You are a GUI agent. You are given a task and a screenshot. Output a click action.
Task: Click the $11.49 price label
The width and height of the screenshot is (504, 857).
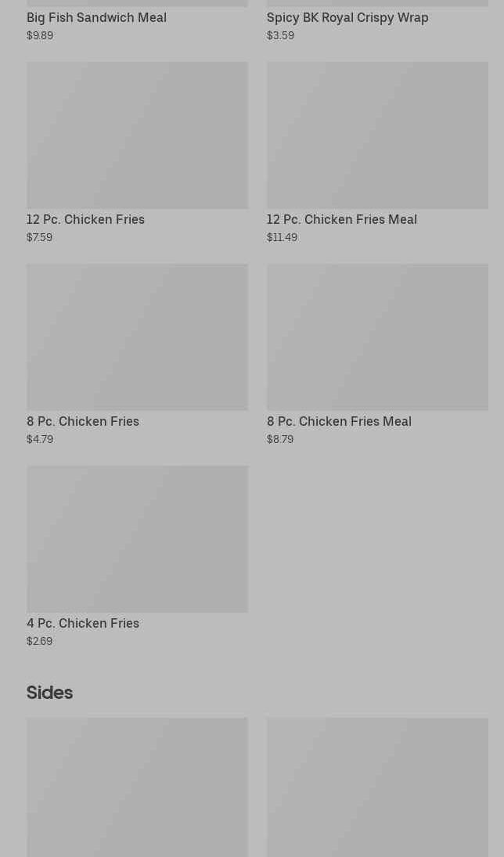click(282, 237)
